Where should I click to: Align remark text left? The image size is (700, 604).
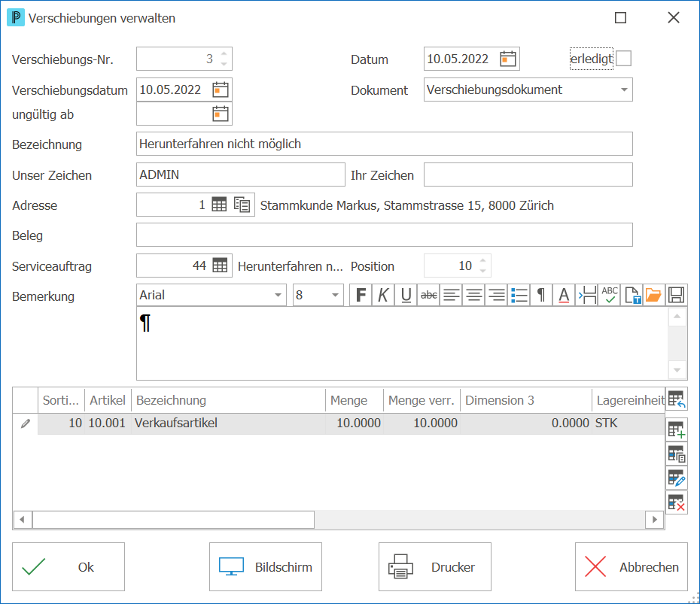pyautogui.click(x=452, y=295)
